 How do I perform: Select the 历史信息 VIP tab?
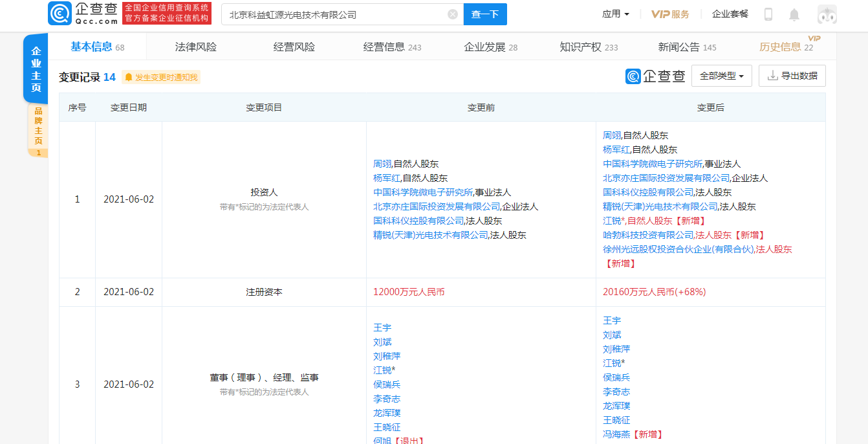[787, 47]
